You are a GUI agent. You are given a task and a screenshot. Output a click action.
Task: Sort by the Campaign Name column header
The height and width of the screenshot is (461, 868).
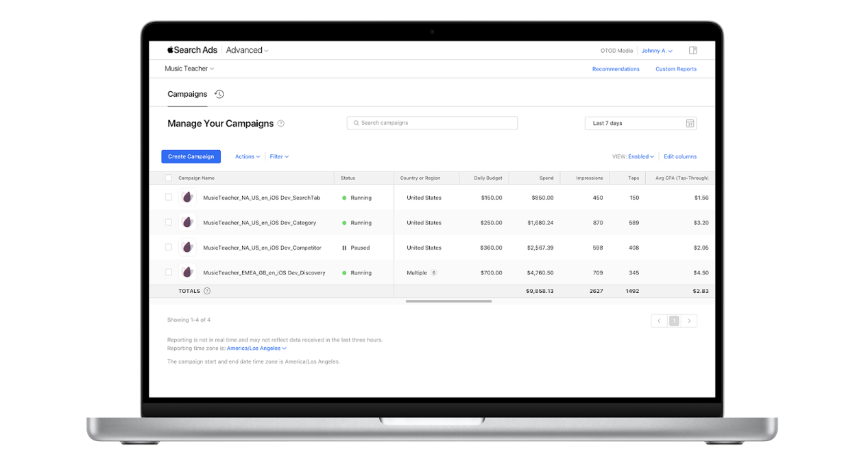(196, 178)
